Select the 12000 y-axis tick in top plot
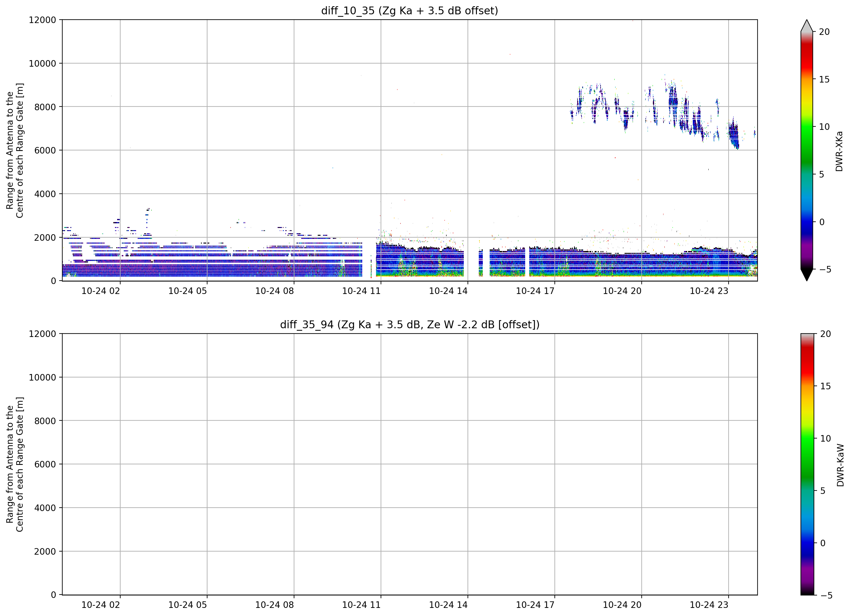 click(x=42, y=20)
